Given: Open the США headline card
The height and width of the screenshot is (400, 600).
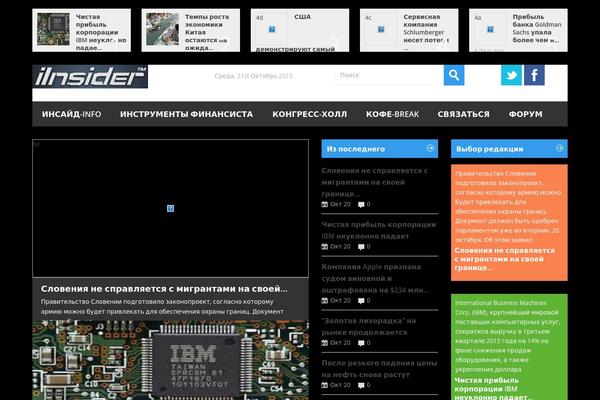Looking at the screenshot, I should (x=300, y=30).
